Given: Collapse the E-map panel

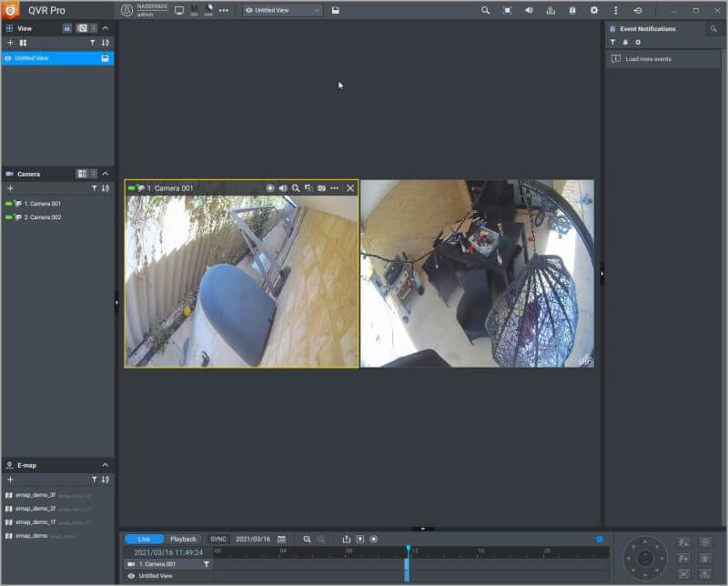Looking at the screenshot, I should click(106, 465).
